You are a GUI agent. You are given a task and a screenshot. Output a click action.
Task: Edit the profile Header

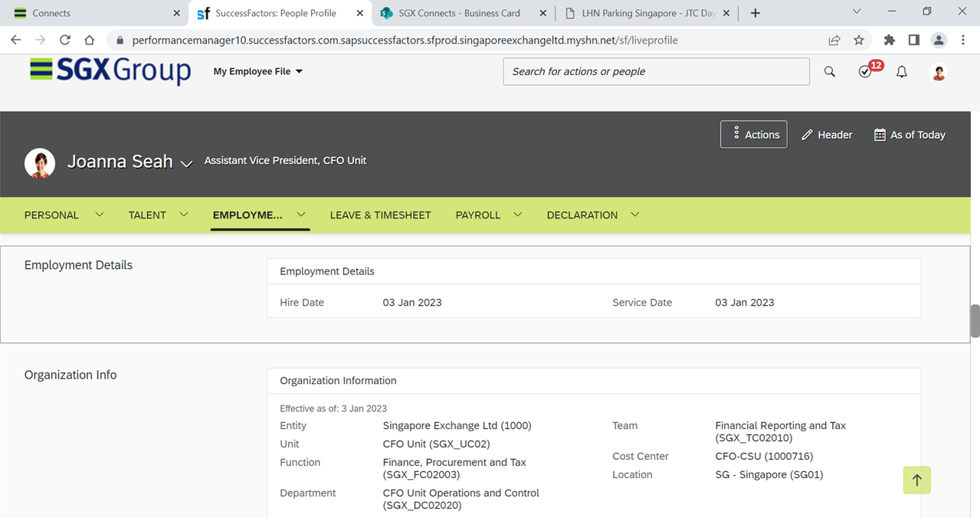tap(827, 135)
